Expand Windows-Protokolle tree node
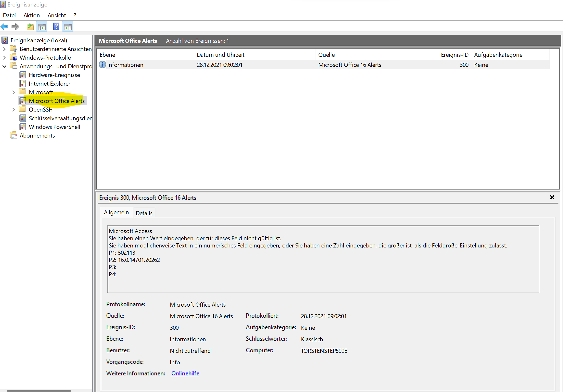This screenshot has height=392, width=563. pos(4,58)
